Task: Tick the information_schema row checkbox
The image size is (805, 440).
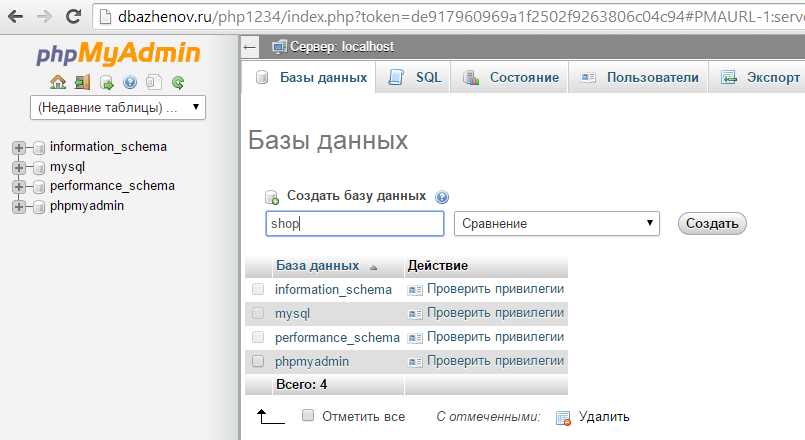Action: (x=258, y=289)
